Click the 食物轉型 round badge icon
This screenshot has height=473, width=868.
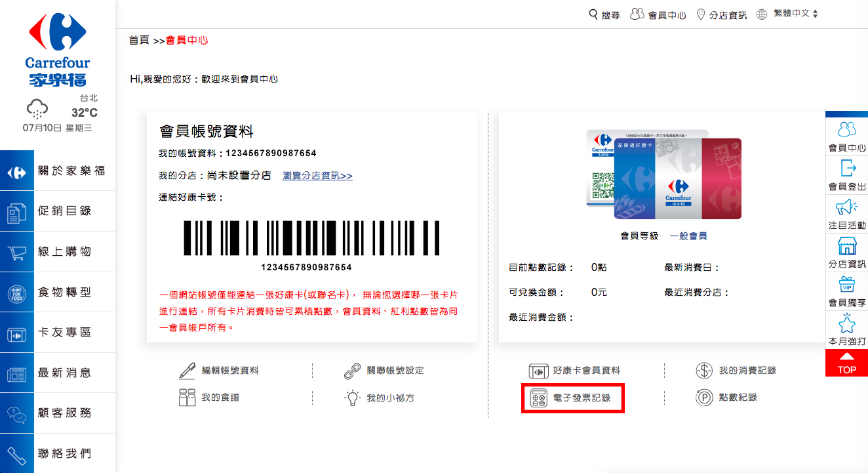(16, 294)
